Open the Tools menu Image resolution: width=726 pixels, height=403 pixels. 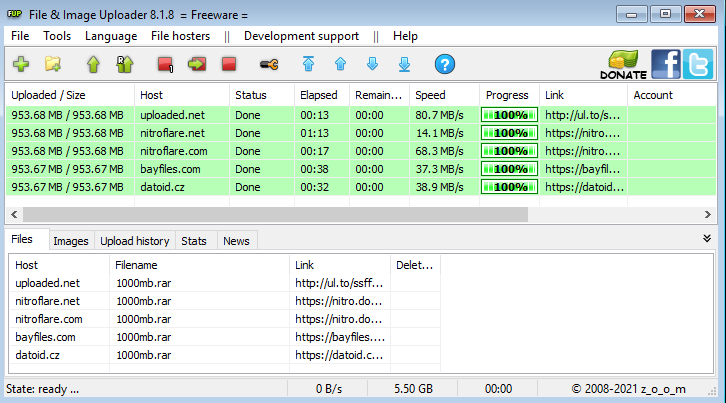[57, 36]
